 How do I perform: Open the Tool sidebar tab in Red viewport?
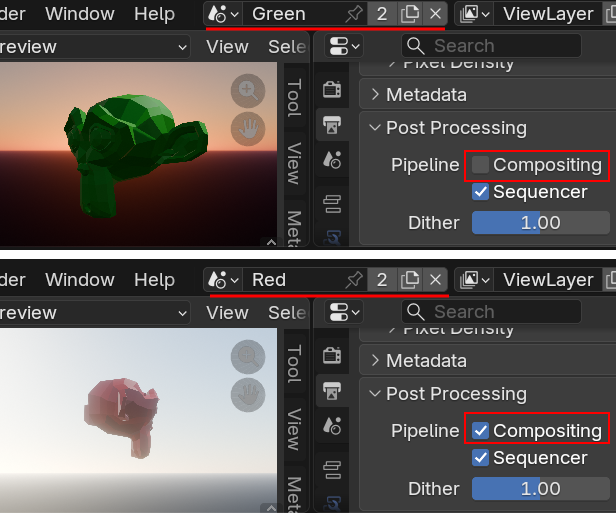(294, 363)
